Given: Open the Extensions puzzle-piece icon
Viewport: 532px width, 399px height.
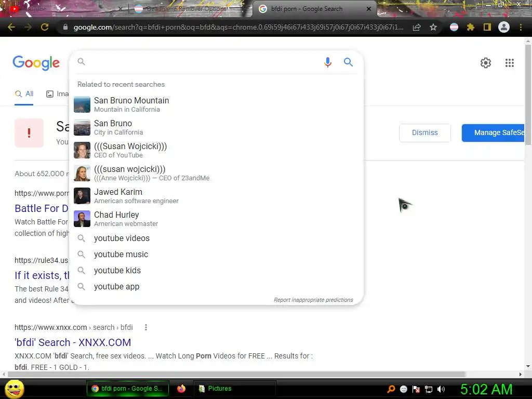Looking at the screenshot, I should tap(471, 27).
